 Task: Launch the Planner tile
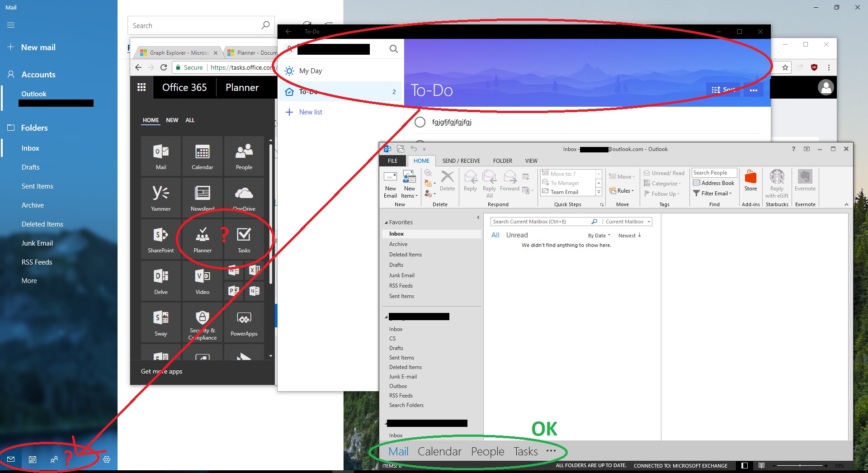203,239
